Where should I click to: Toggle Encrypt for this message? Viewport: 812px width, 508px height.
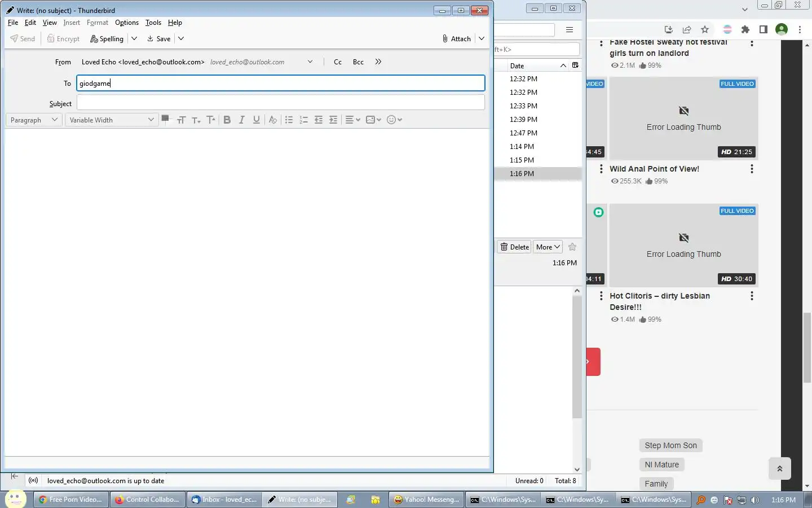63,39
